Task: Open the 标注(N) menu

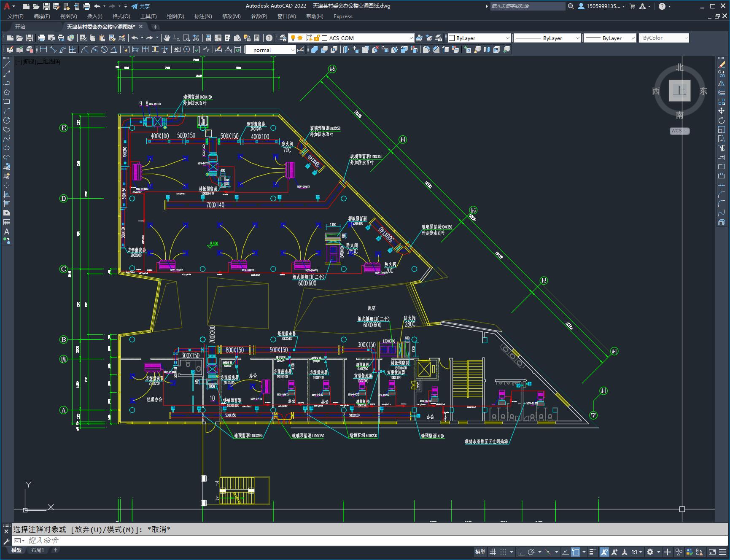Action: point(203,16)
